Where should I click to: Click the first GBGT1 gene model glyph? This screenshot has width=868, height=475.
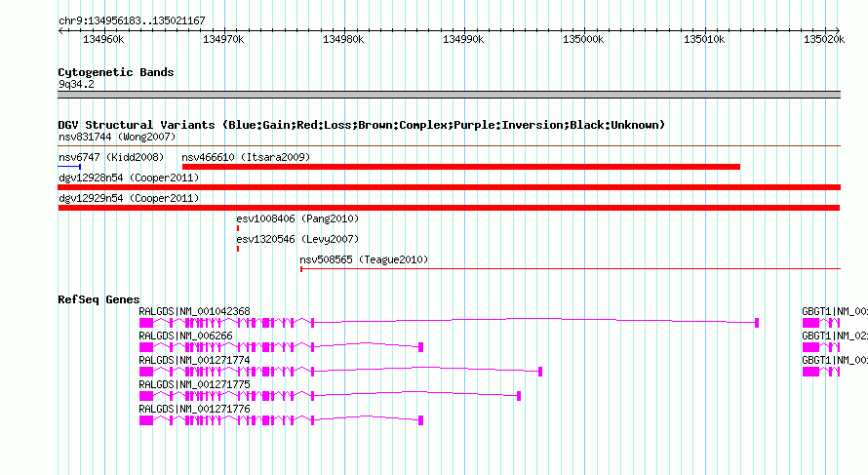click(821, 322)
